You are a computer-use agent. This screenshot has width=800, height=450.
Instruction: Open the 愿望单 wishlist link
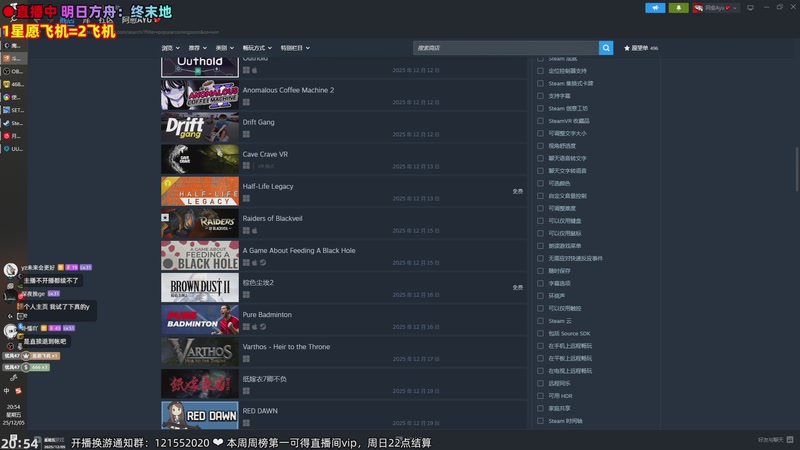641,48
